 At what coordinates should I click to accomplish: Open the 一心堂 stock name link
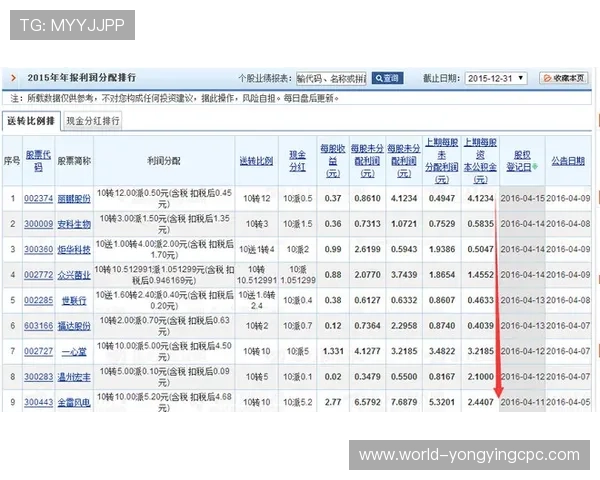[x=74, y=351]
